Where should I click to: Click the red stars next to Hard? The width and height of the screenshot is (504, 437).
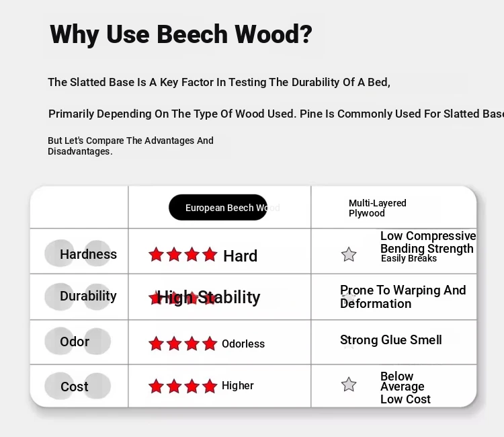click(183, 254)
